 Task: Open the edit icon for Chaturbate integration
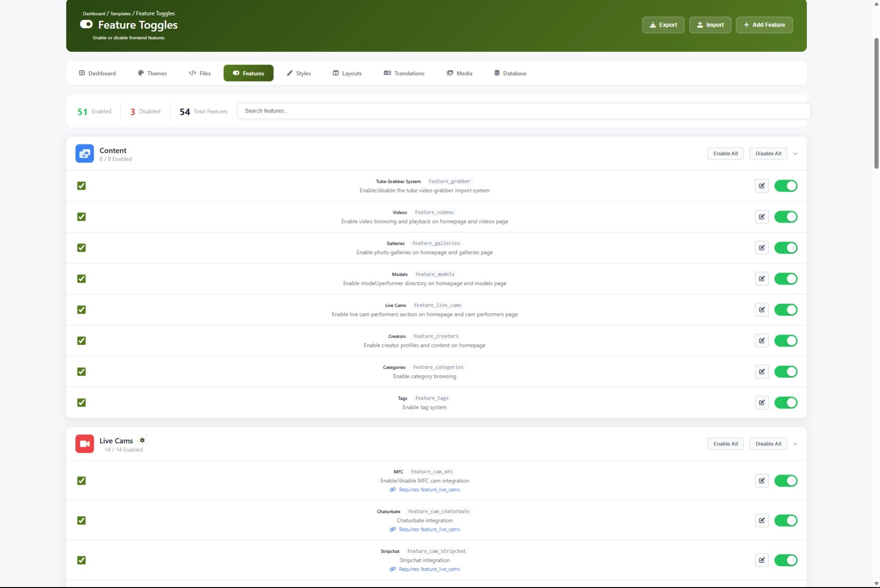click(761, 520)
